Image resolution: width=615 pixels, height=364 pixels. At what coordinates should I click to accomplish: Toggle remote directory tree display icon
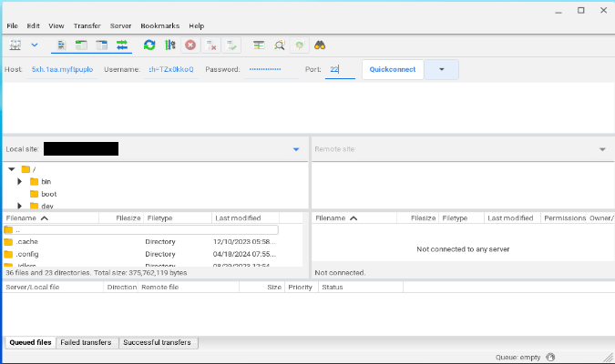(101, 45)
